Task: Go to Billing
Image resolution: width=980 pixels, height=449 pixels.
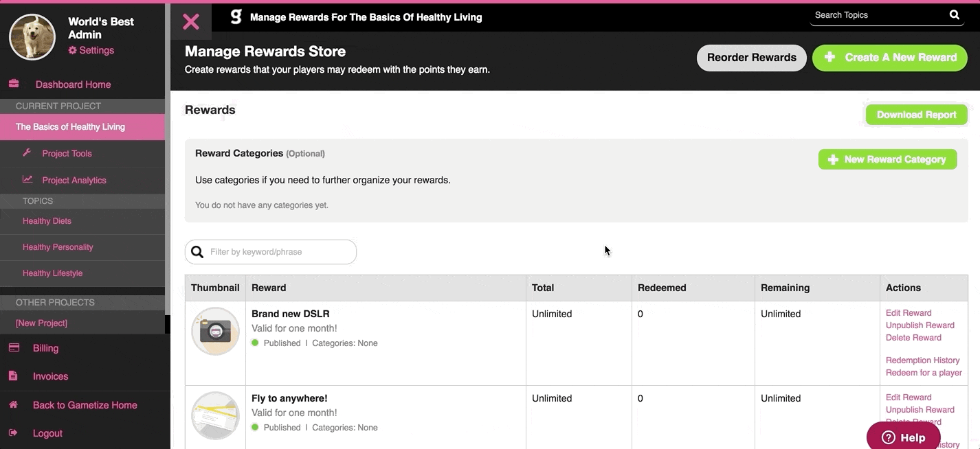Action: pyautogui.click(x=45, y=348)
